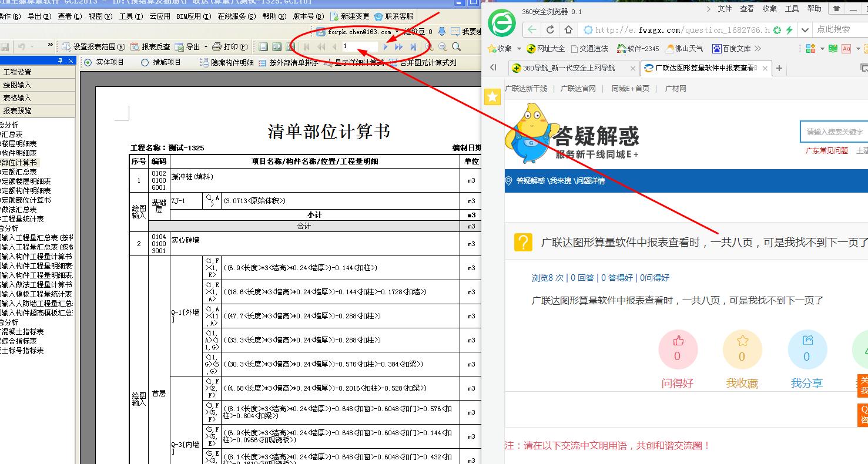Select 楼层明细表 report in list
The image size is (868, 464).
pos(19,143)
